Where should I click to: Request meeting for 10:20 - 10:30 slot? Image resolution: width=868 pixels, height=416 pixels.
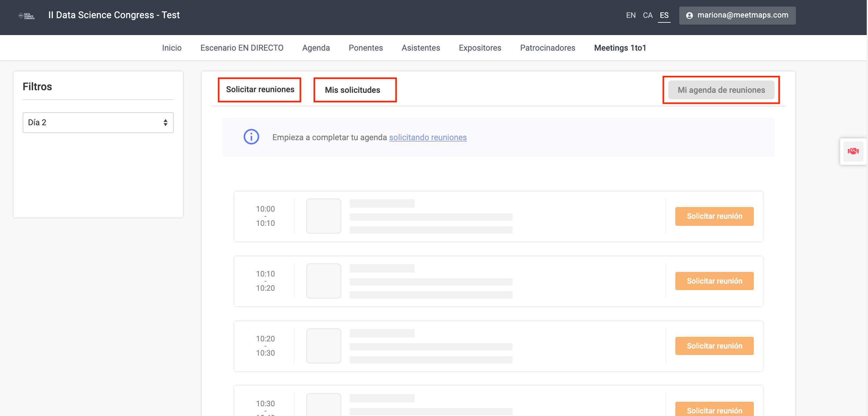pos(714,346)
